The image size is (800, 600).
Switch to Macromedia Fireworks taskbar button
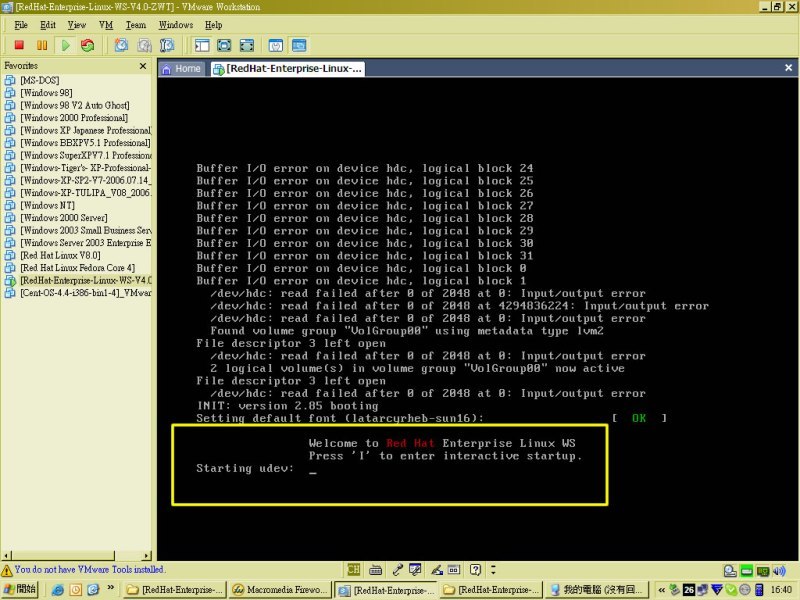(x=280, y=590)
